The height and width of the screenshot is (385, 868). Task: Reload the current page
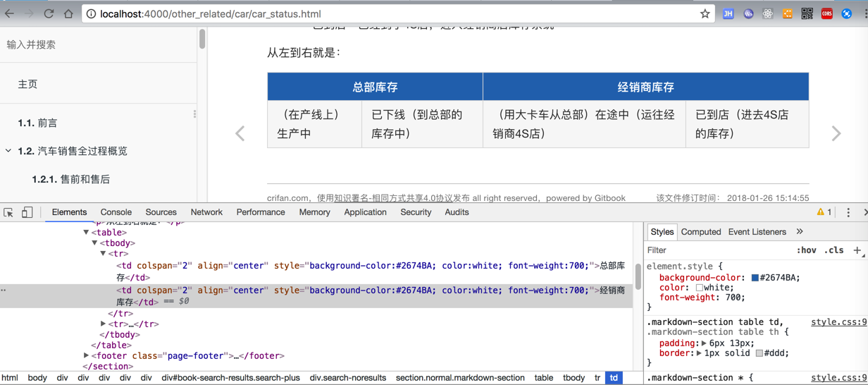(49, 13)
